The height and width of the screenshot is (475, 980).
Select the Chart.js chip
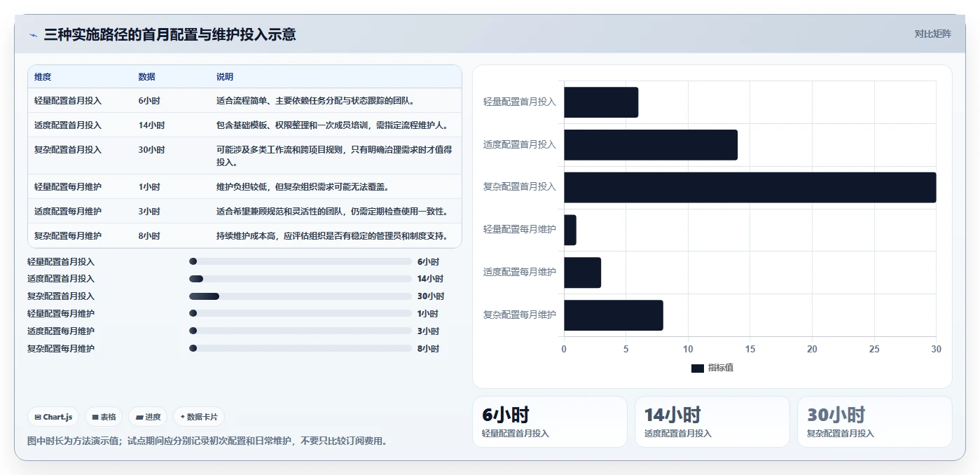coord(53,417)
